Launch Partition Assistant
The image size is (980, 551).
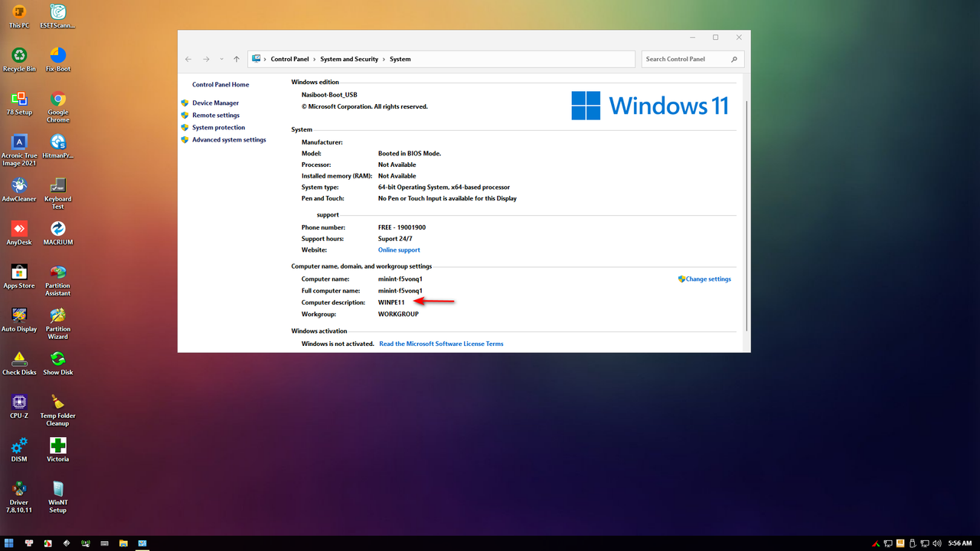(57, 281)
